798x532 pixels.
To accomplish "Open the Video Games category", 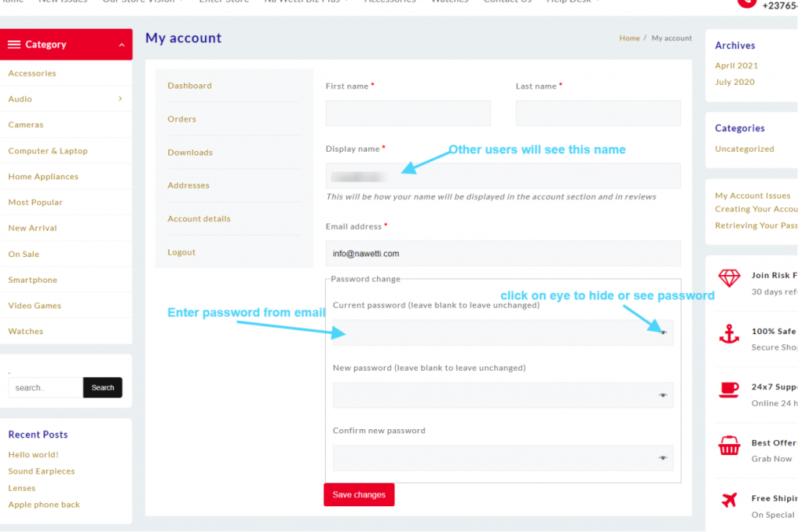I will click(x=34, y=305).
